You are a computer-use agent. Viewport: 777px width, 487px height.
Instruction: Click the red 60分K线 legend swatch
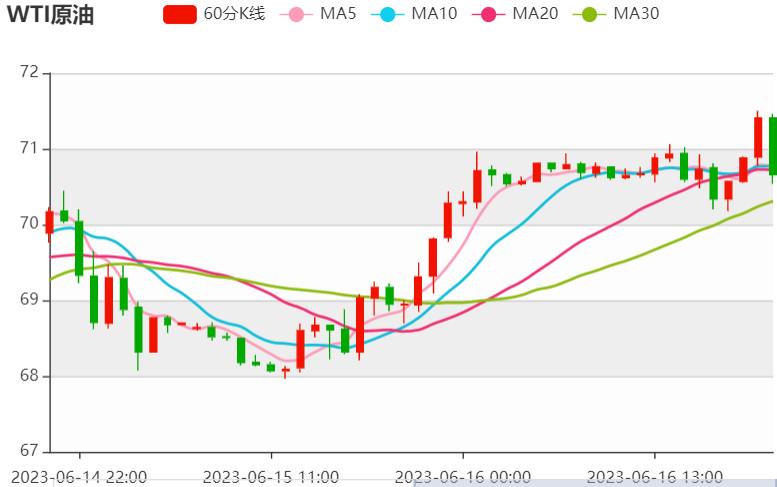(180, 14)
